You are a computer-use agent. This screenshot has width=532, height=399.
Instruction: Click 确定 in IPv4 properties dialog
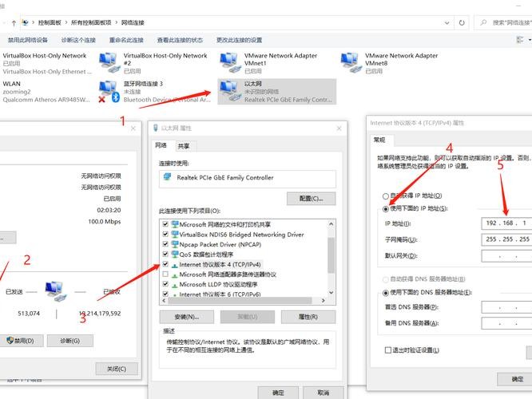click(x=514, y=379)
